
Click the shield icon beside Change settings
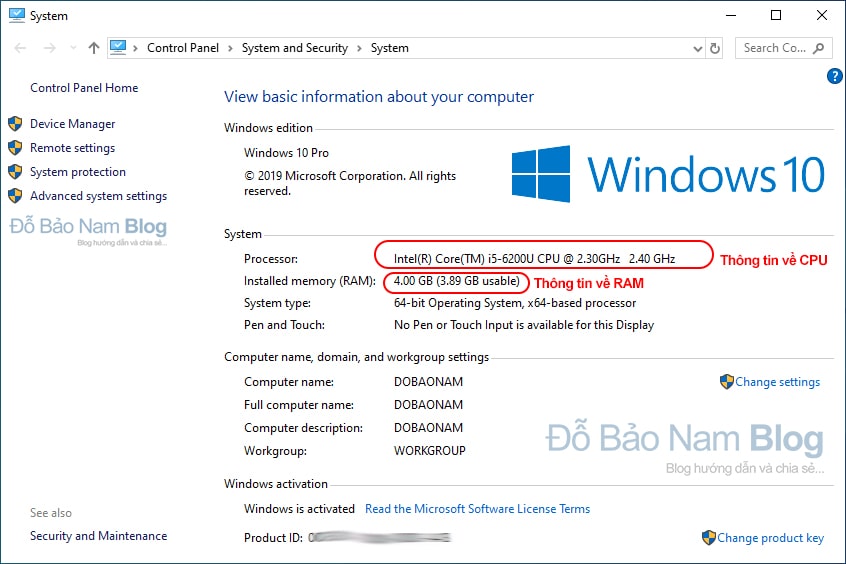[x=727, y=382]
